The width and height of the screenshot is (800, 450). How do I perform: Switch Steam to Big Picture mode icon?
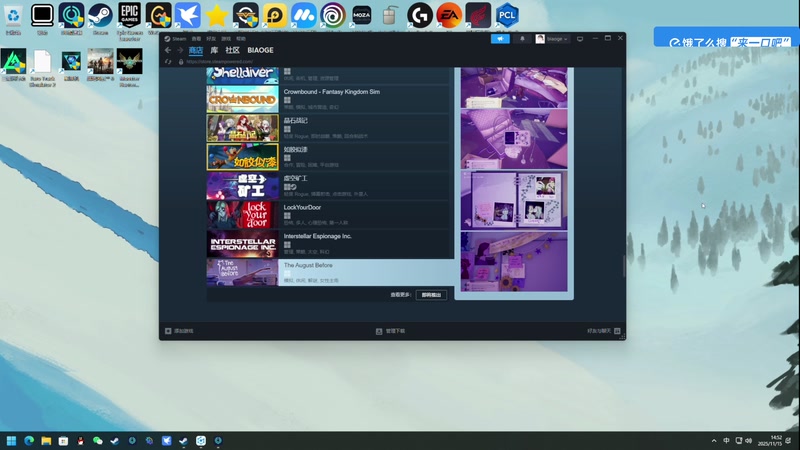click(580, 39)
